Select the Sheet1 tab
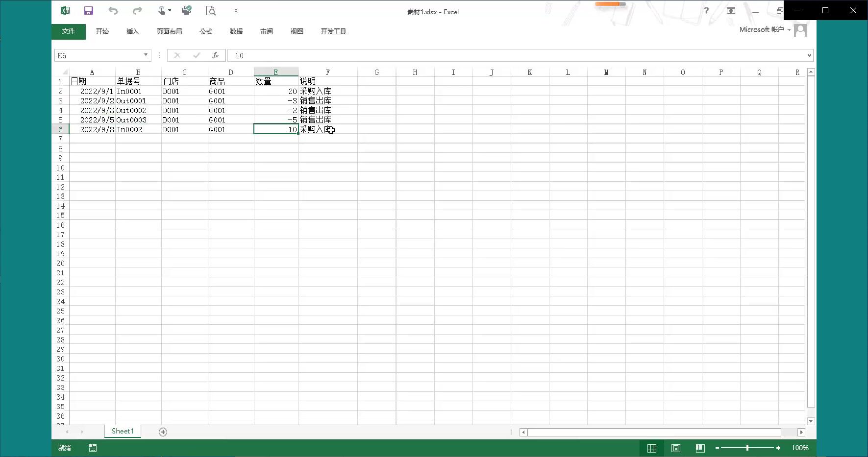This screenshot has width=868, height=457. click(123, 431)
